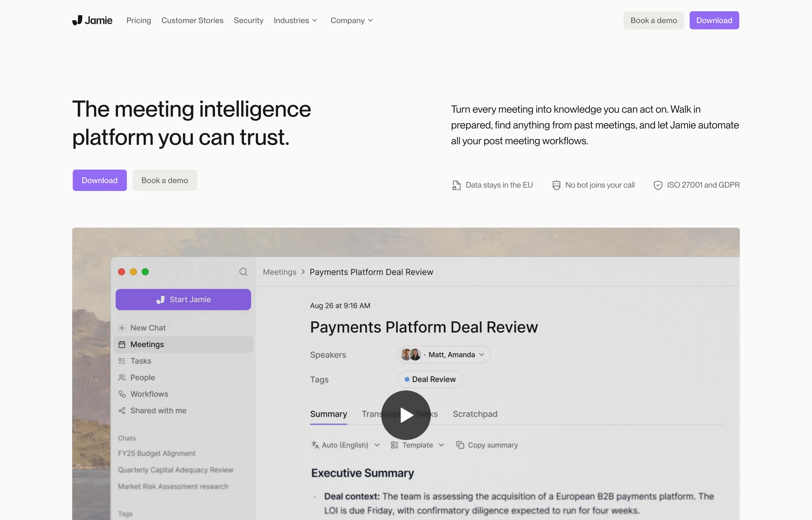Click the people icon beside People
Viewport: 812px width, 520px height.
(122, 377)
